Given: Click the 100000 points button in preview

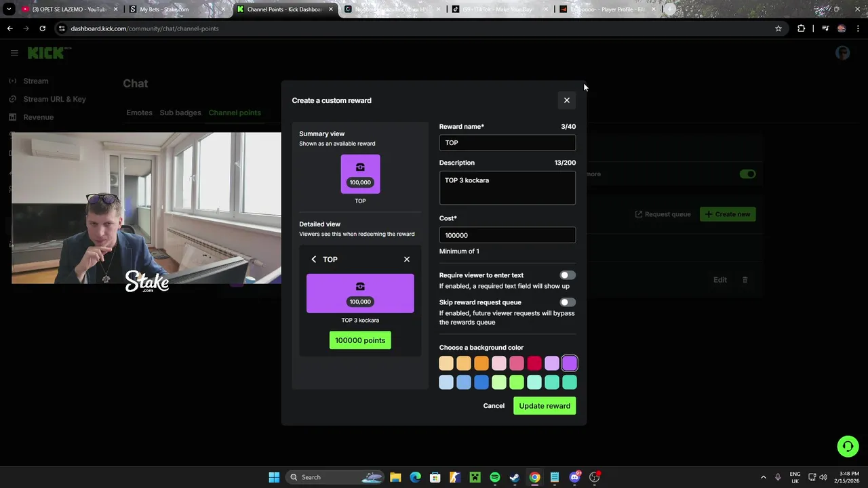Looking at the screenshot, I should click(x=360, y=340).
